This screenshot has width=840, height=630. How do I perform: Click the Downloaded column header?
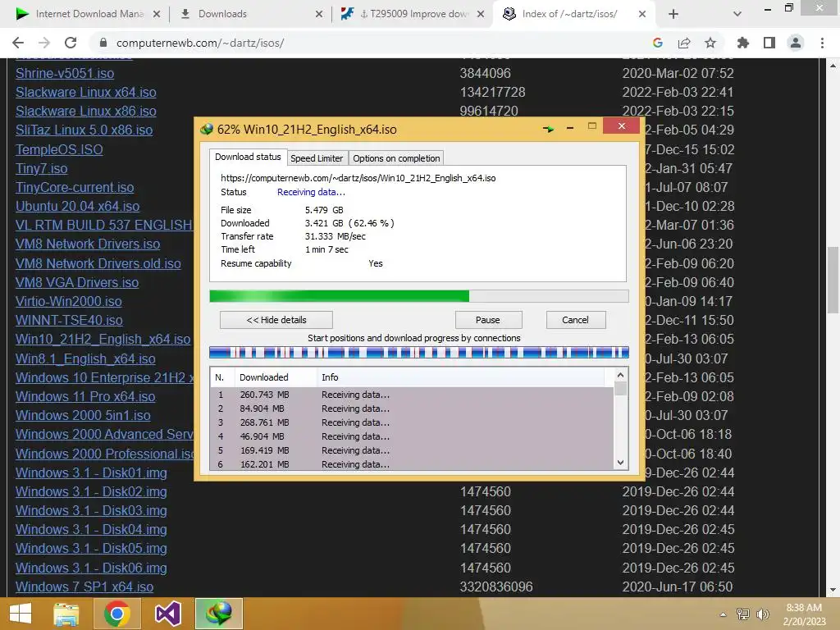coord(276,377)
